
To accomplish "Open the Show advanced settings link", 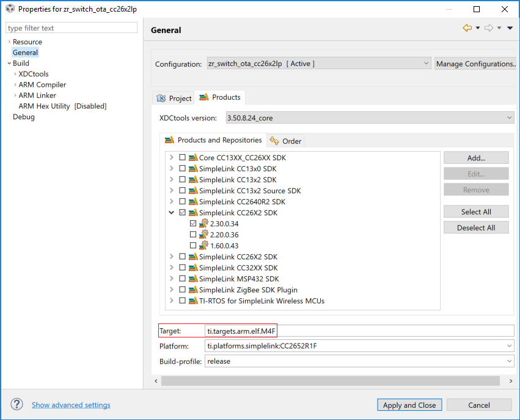I will pyautogui.click(x=71, y=405).
